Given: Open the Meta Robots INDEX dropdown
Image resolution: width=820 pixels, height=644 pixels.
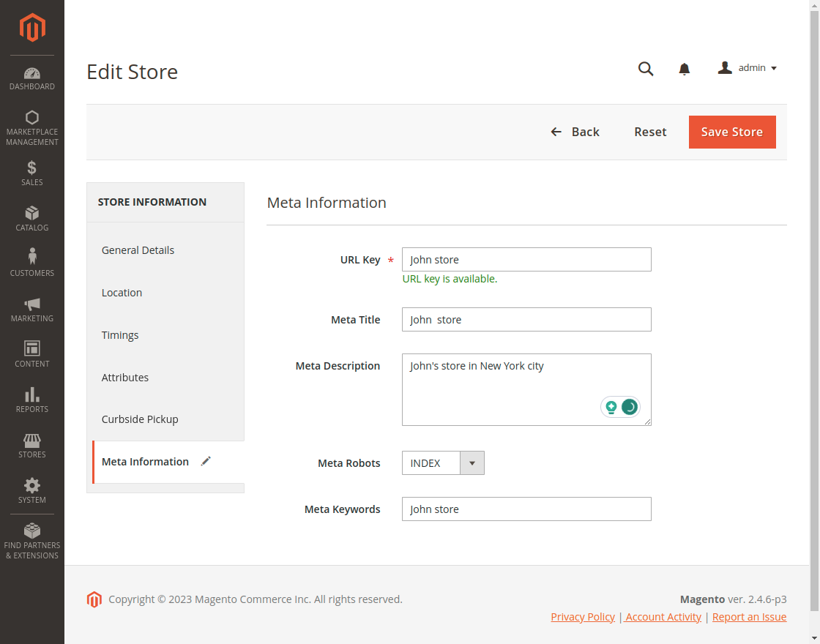Looking at the screenshot, I should [443, 463].
